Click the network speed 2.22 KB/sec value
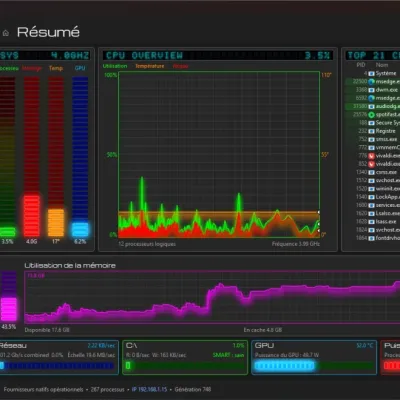 coord(101,346)
